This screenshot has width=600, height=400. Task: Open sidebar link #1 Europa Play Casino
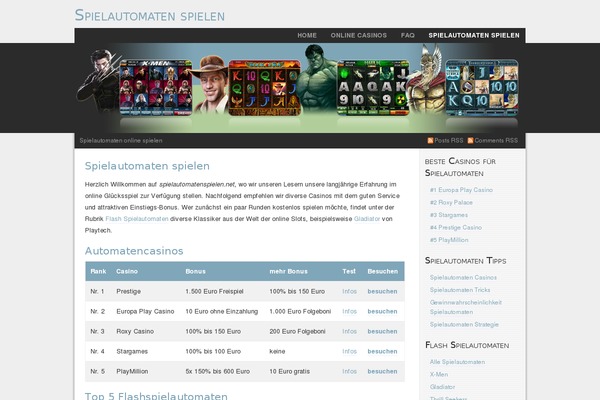[x=461, y=190]
